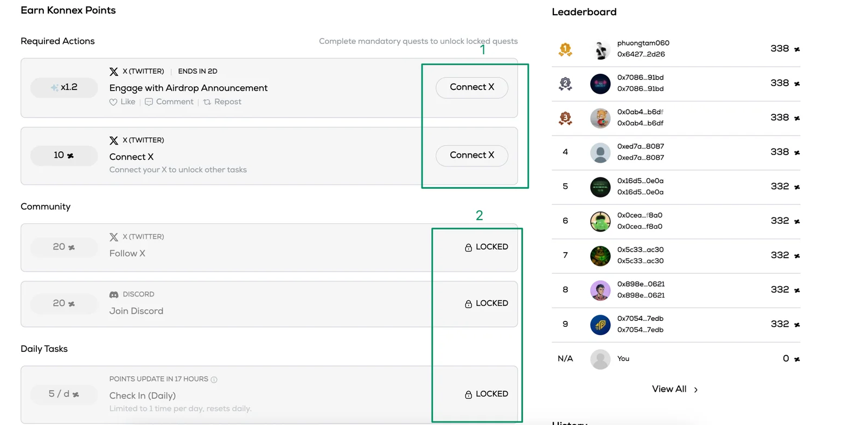This screenshot has height=425, width=868.
Task: Click the lock icon on Join Discord row
Action: (469, 304)
